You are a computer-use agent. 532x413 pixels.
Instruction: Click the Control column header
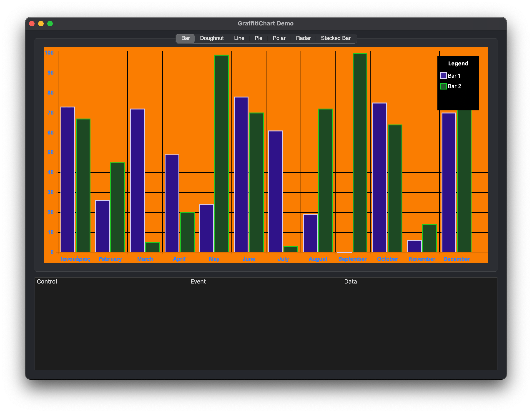click(47, 281)
